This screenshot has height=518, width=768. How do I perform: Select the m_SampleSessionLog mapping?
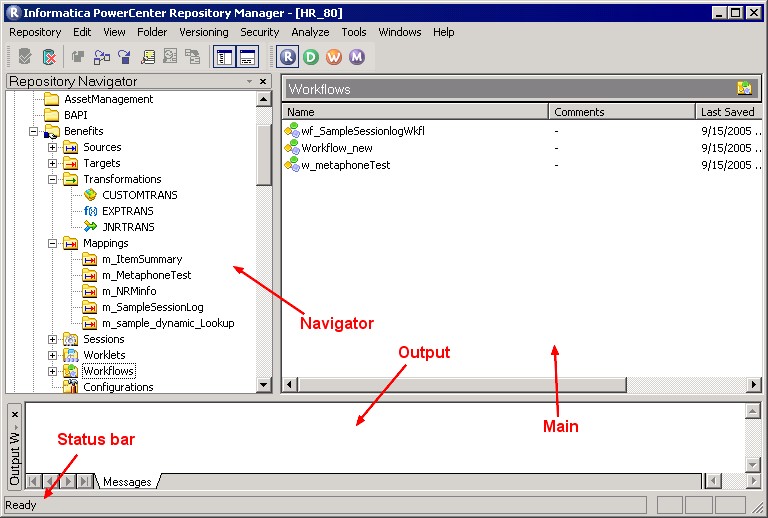coord(152,307)
